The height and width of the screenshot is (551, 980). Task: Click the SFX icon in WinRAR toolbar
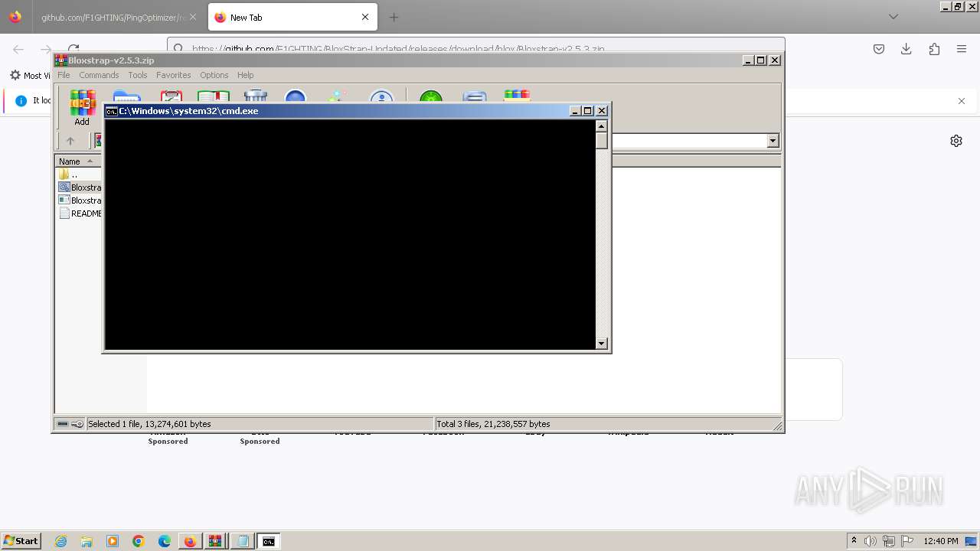(517, 96)
